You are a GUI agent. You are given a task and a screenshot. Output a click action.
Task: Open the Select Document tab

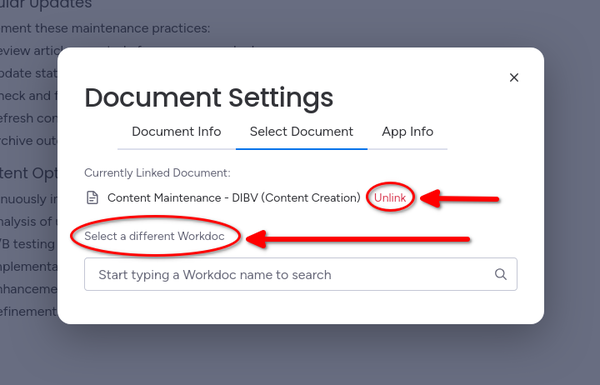pos(302,132)
